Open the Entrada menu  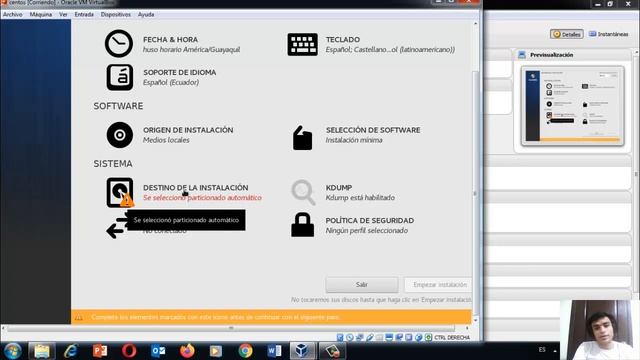[84, 14]
